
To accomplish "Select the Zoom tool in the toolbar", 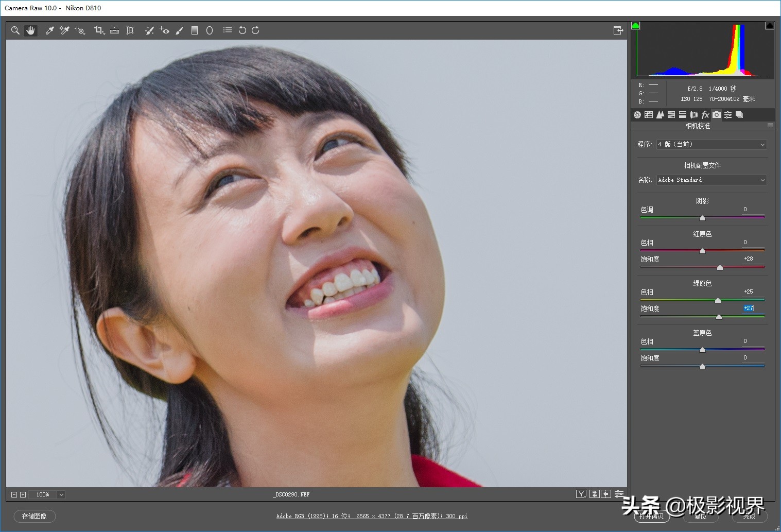I will pyautogui.click(x=15, y=30).
